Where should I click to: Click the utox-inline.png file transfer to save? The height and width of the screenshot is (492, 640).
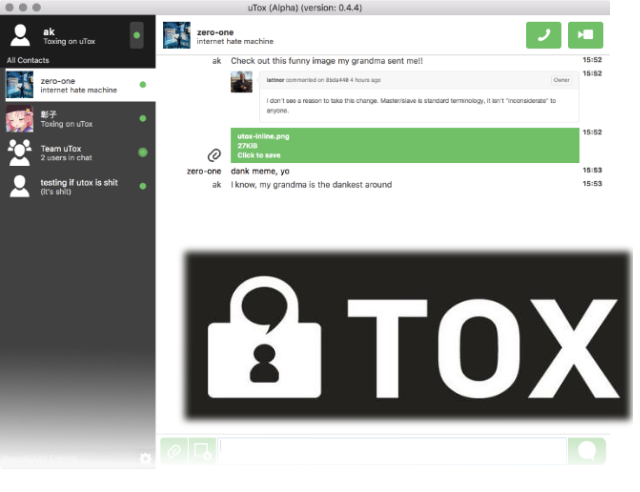tap(404, 145)
